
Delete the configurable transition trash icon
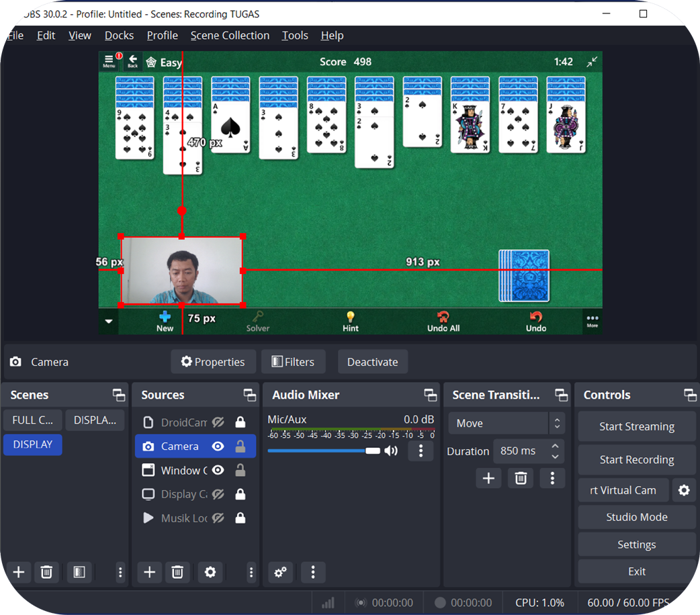point(521,478)
